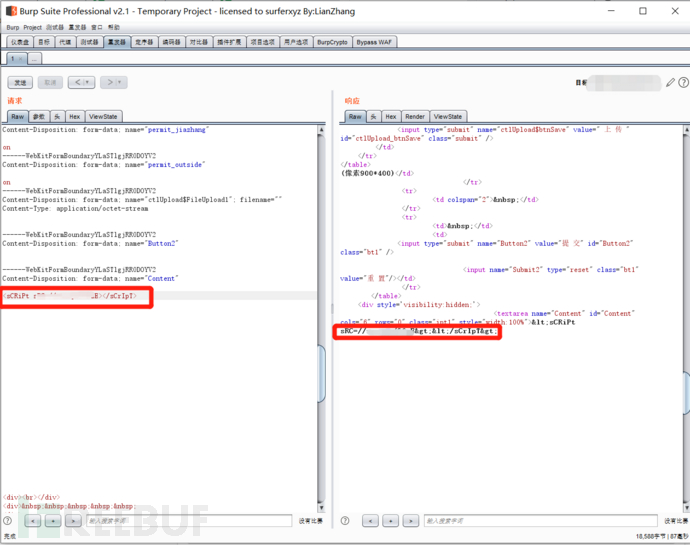690x545 pixels.
Task: Switch to the 编码器 (Decoder) tab
Action: (x=172, y=42)
